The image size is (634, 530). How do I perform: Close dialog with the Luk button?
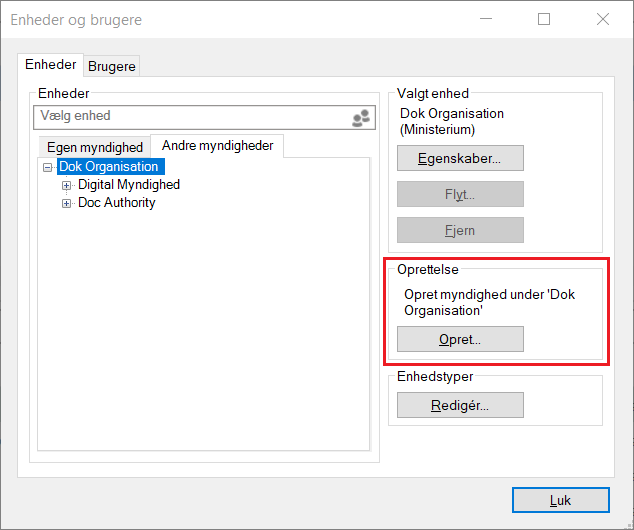[x=560, y=499]
